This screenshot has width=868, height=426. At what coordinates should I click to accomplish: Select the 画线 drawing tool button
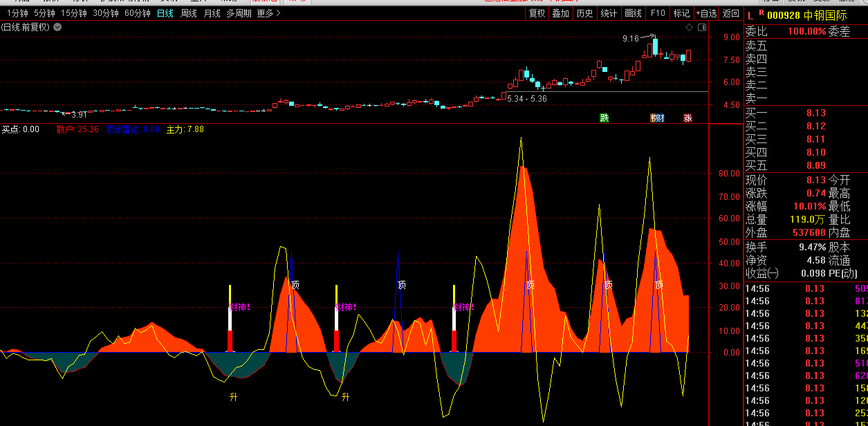633,13
